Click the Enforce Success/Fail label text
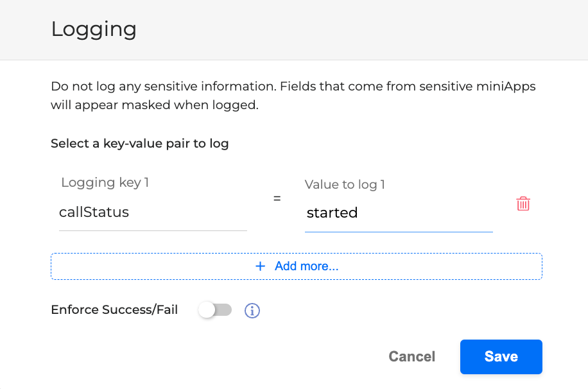The height and width of the screenshot is (389, 588). tap(114, 310)
